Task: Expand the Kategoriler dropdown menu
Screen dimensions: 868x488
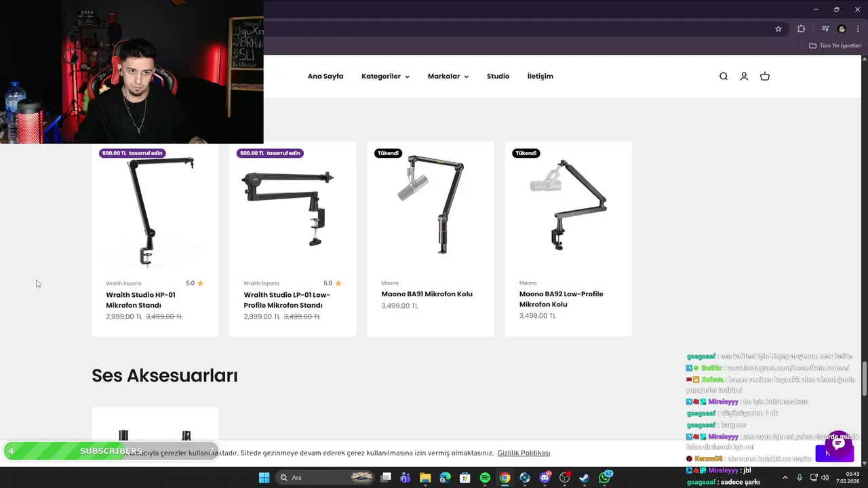Action: (x=385, y=77)
